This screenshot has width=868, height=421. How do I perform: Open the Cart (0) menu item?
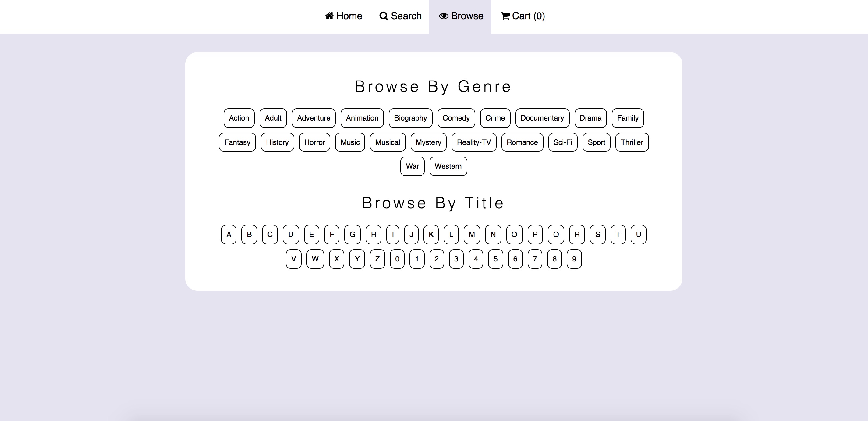[523, 16]
